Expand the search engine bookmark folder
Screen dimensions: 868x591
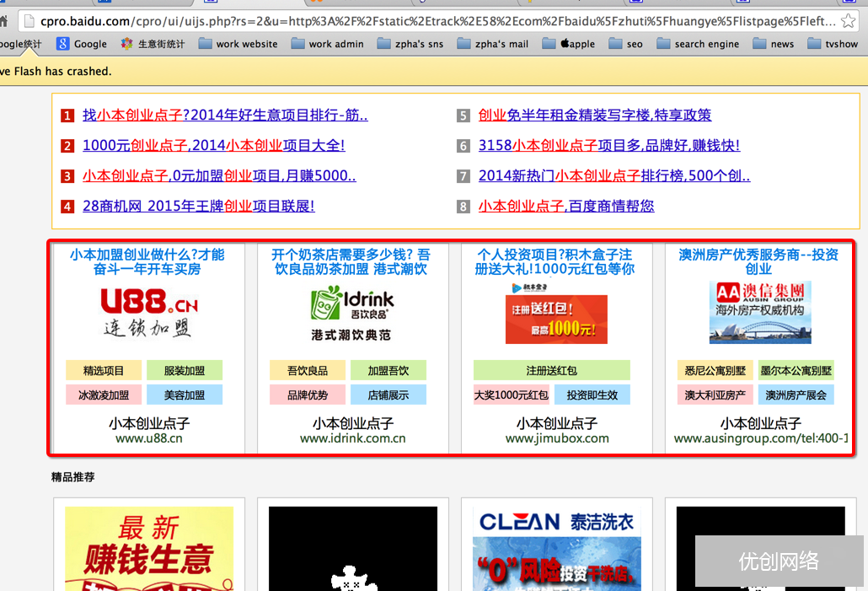point(698,44)
